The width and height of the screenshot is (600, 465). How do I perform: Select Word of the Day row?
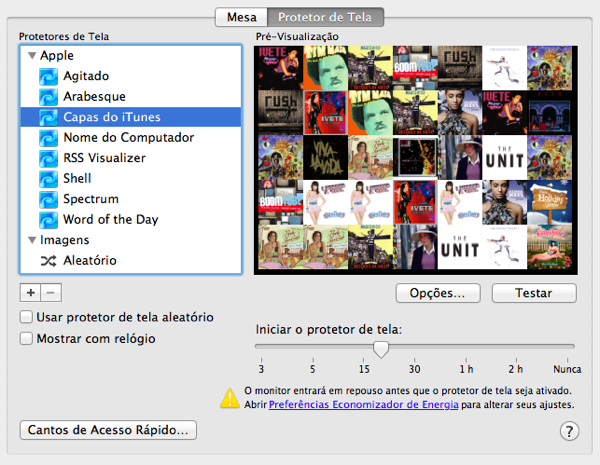tap(131, 220)
